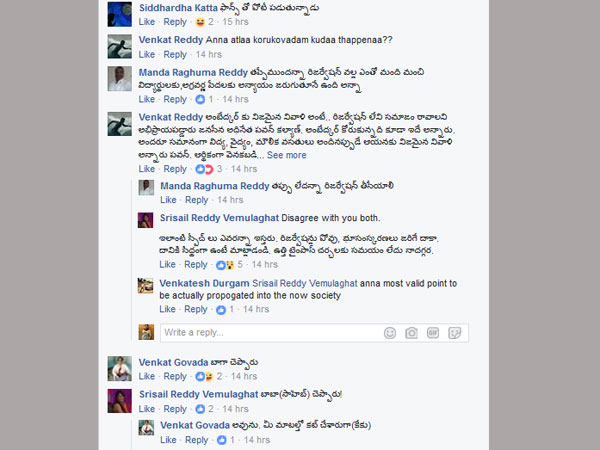
Task: Reply to the last Venkat Govada comment
Action: (x=197, y=440)
